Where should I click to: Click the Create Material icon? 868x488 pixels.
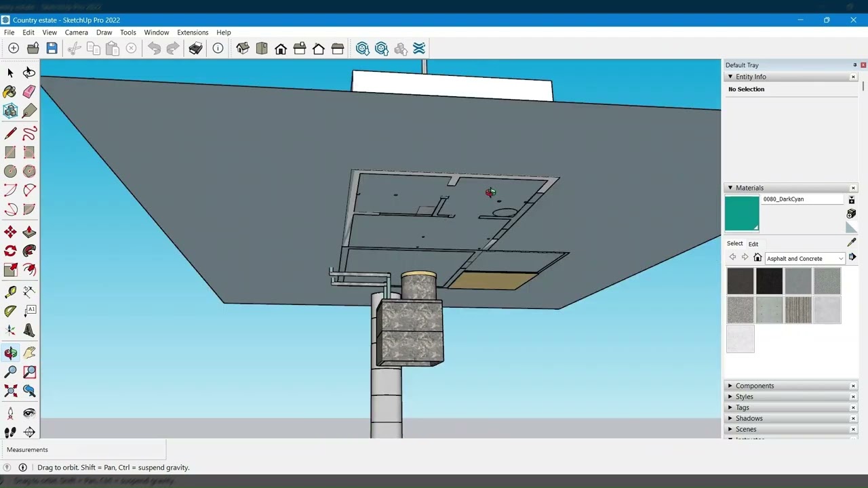coord(851,213)
